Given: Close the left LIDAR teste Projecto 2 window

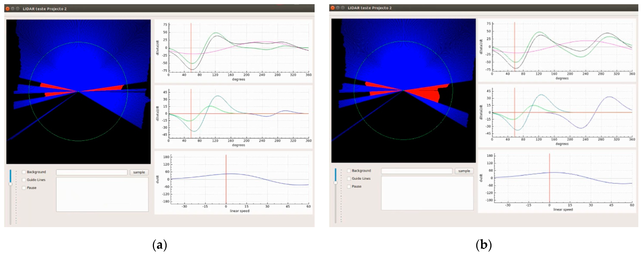Looking at the screenshot, I should pyautogui.click(x=8, y=9).
